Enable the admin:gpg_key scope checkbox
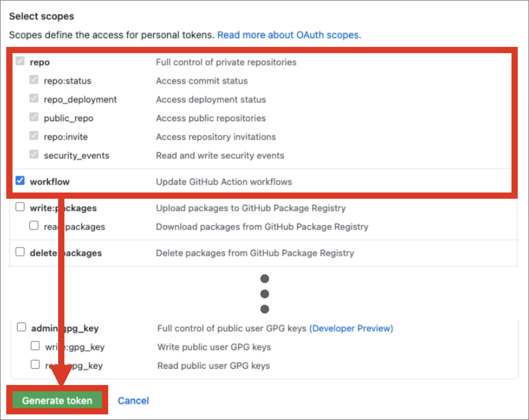Screen dimensions: 529x420 pyautogui.click(x=21, y=327)
